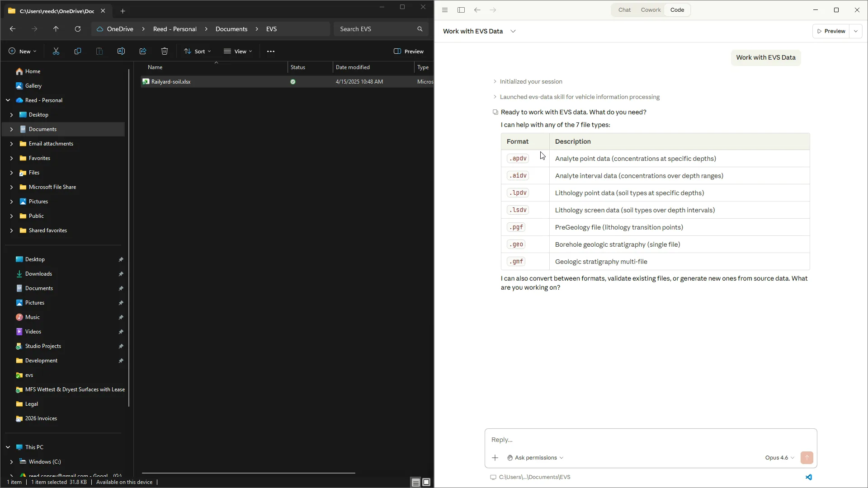Click the Reply text field
This screenshot has width=868, height=488.
651,440
